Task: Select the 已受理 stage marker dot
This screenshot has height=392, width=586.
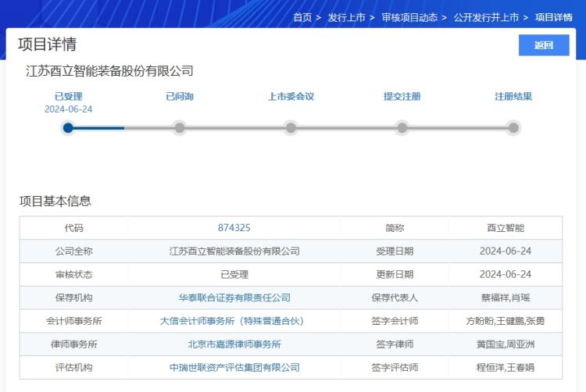Action: (68, 127)
